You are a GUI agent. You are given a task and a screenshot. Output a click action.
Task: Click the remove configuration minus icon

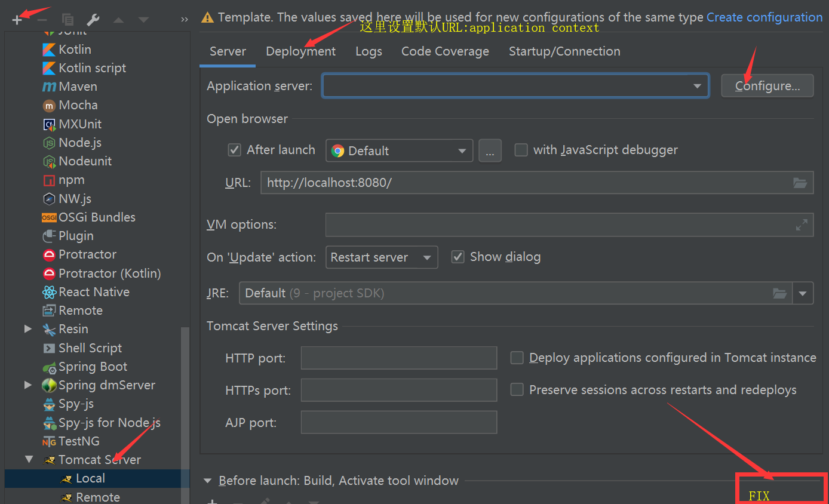coord(42,20)
